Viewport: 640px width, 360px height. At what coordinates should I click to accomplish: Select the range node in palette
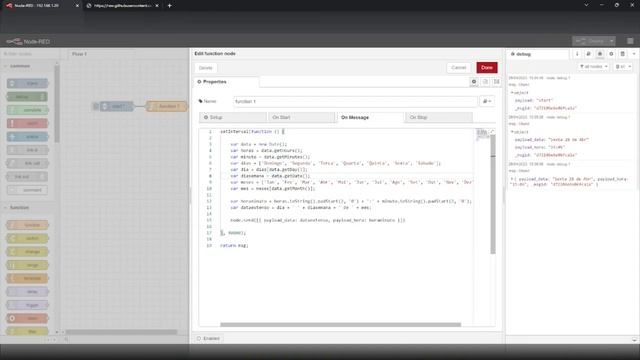coord(27,265)
